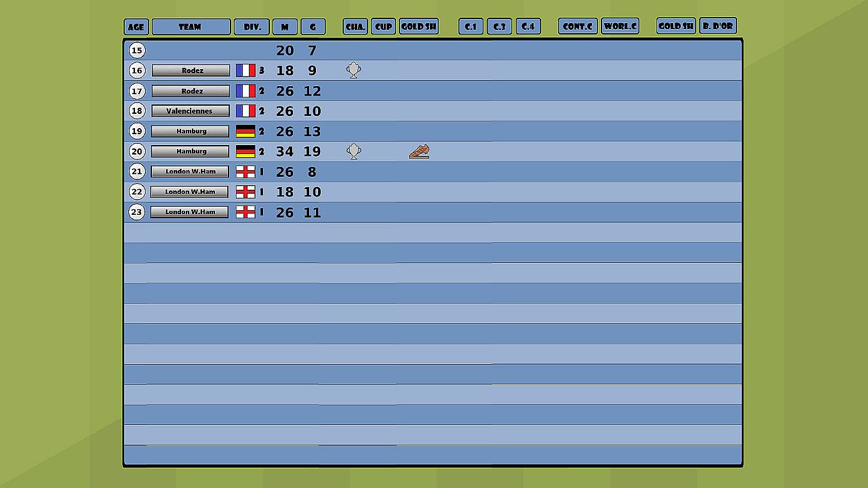Viewport: 868px width, 488px height.
Task: Click the CHA. column header
Action: [x=355, y=27]
